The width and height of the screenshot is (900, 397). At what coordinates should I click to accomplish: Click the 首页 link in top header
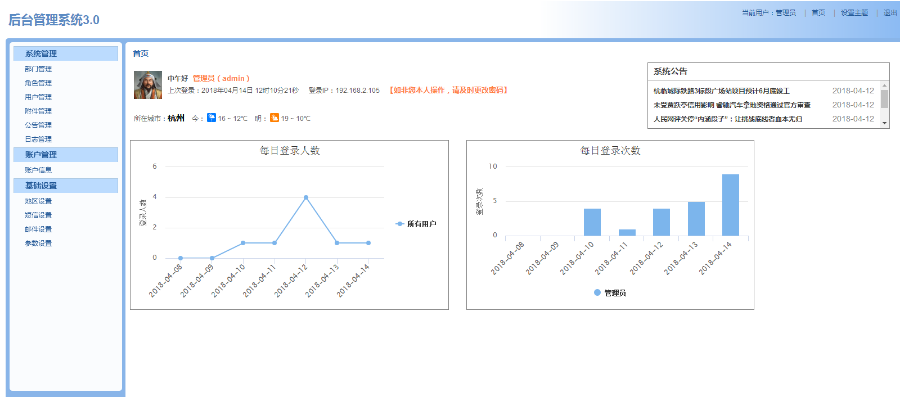(818, 13)
